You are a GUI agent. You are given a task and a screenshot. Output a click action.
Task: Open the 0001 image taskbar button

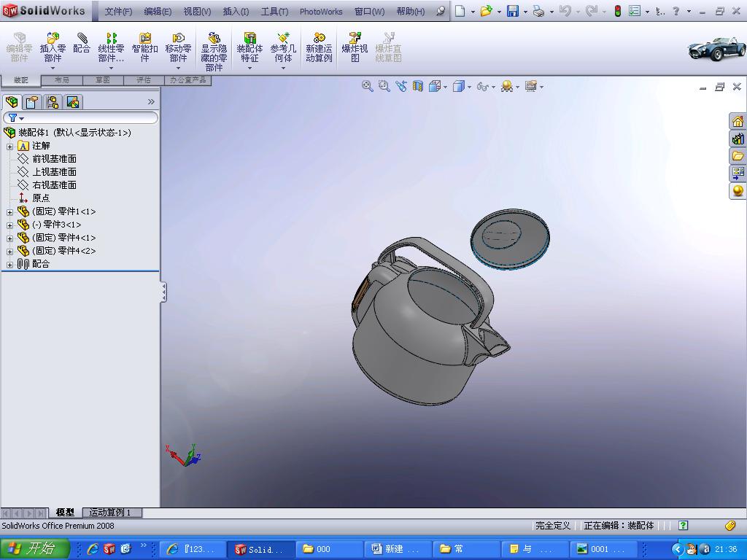(x=603, y=549)
